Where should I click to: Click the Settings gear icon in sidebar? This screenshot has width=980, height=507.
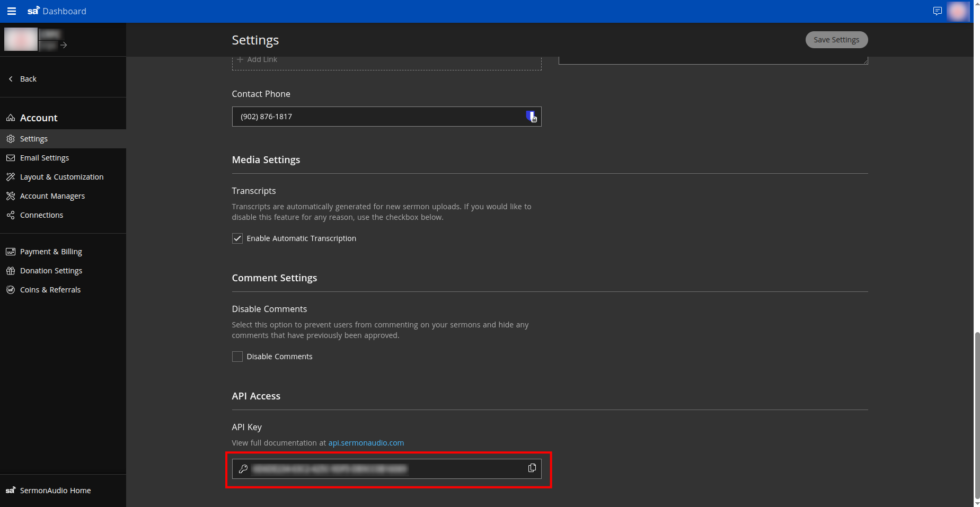[11, 139]
